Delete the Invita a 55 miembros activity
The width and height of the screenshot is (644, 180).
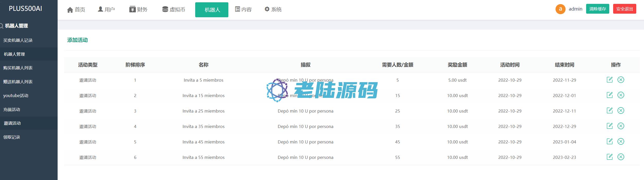[621, 157]
